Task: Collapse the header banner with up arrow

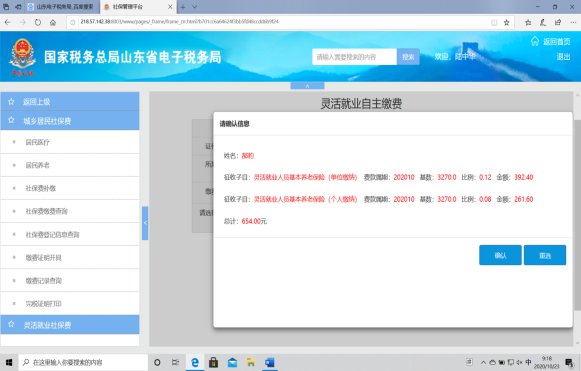Action: (307, 86)
